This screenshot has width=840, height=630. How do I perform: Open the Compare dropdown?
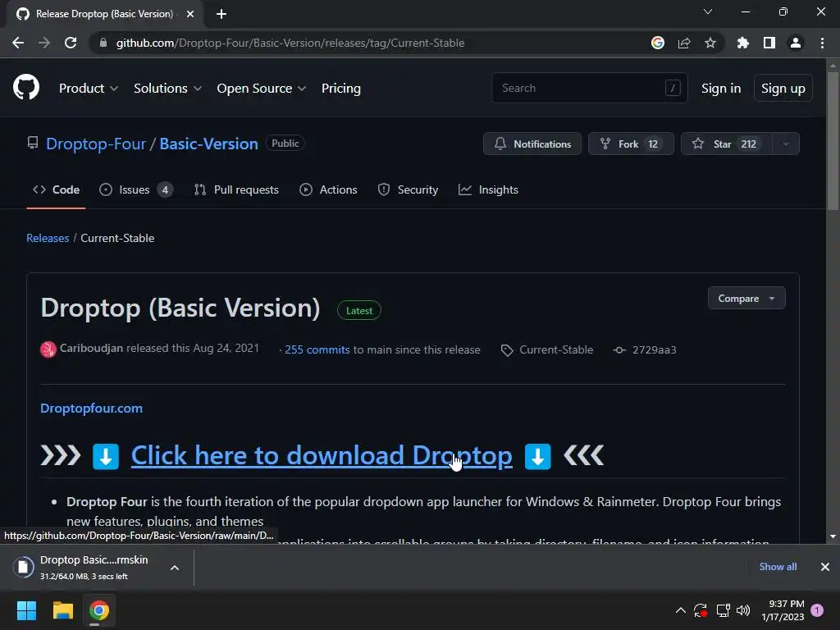click(x=746, y=299)
